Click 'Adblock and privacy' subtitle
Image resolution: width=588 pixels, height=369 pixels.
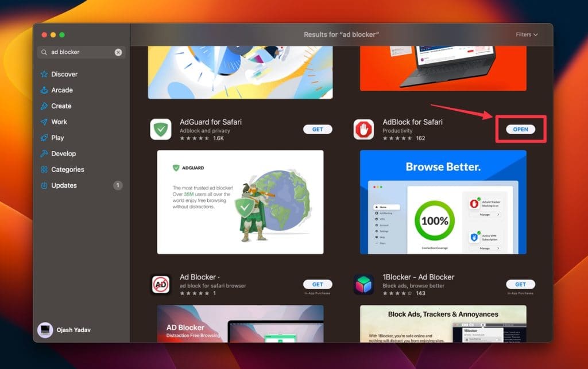(x=205, y=131)
